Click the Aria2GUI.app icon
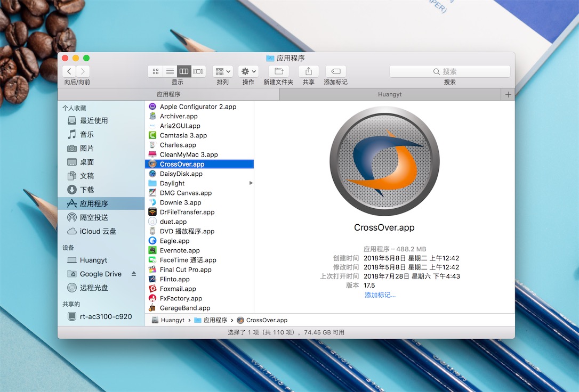Image resolution: width=579 pixels, height=392 pixels. pyautogui.click(x=152, y=126)
